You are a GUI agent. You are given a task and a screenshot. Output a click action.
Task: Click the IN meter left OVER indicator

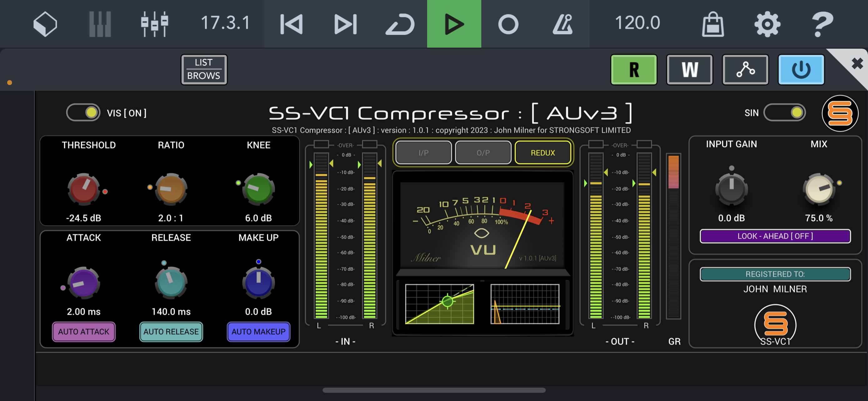pos(321,144)
